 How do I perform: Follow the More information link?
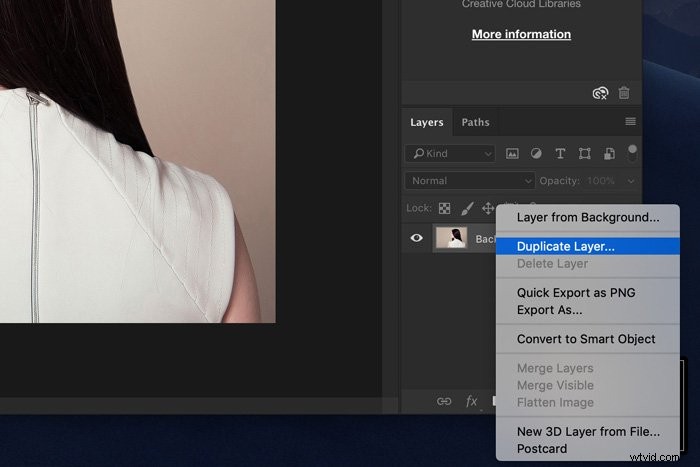click(x=521, y=34)
